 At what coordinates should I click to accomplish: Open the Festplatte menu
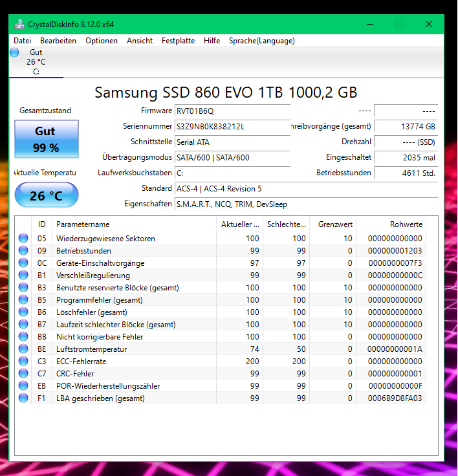(178, 41)
